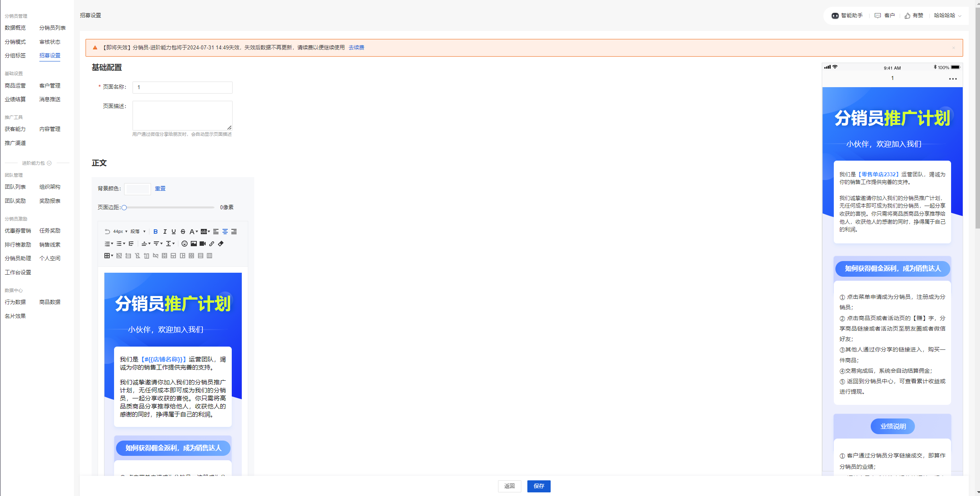Image resolution: width=980 pixels, height=496 pixels.
Task: Align text right in editor toolbar
Action: pyautogui.click(x=234, y=232)
